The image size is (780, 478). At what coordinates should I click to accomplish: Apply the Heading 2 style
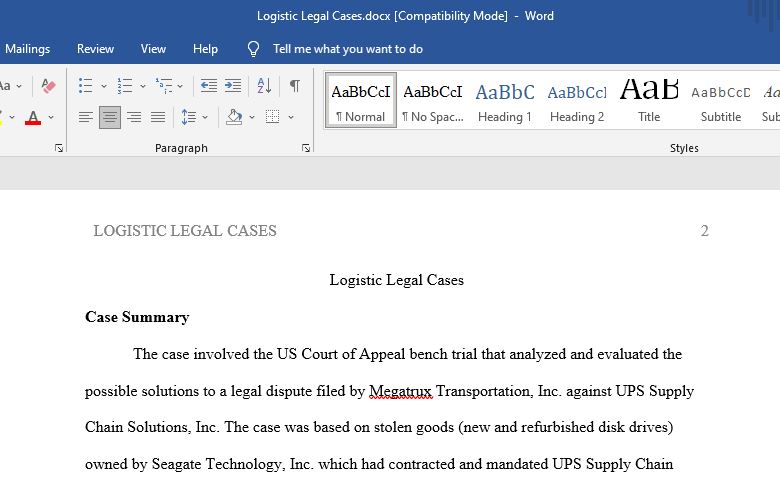point(577,100)
